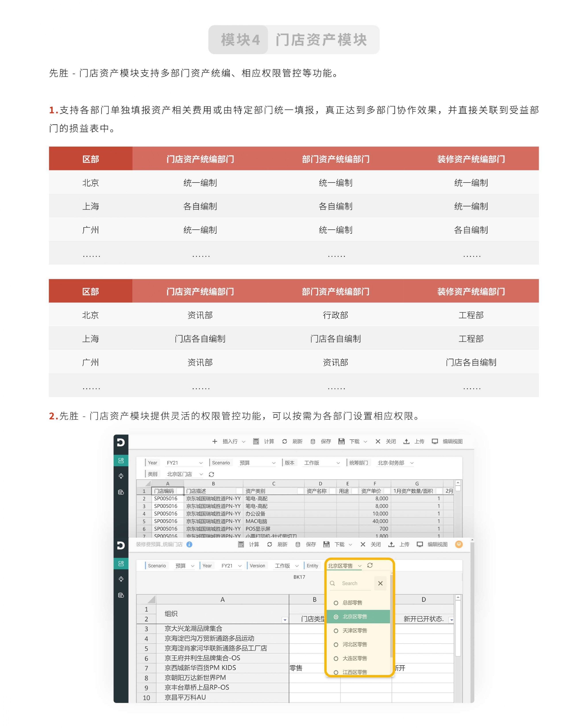The image size is (588, 728).
Task: Click the database sidebar icon in lower window
Action: (121, 595)
